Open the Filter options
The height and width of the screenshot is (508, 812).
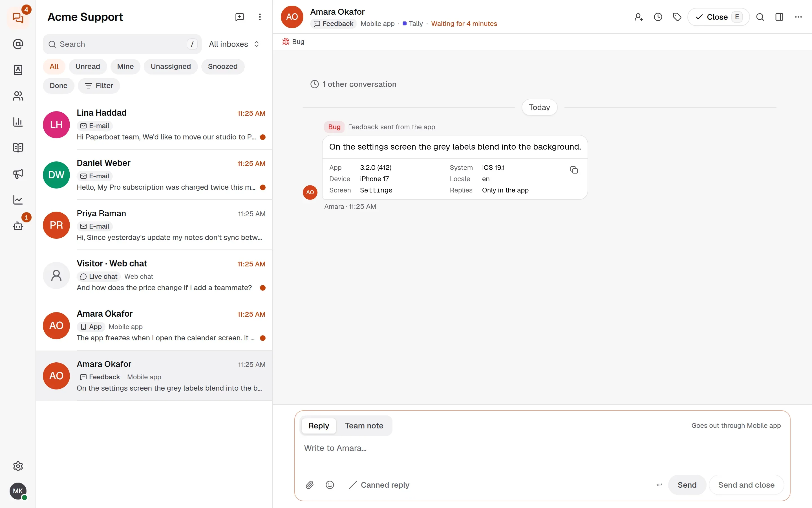point(99,86)
